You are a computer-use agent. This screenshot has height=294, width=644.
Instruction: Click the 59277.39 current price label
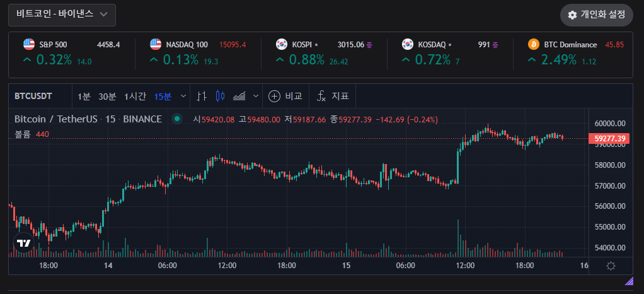pyautogui.click(x=609, y=139)
